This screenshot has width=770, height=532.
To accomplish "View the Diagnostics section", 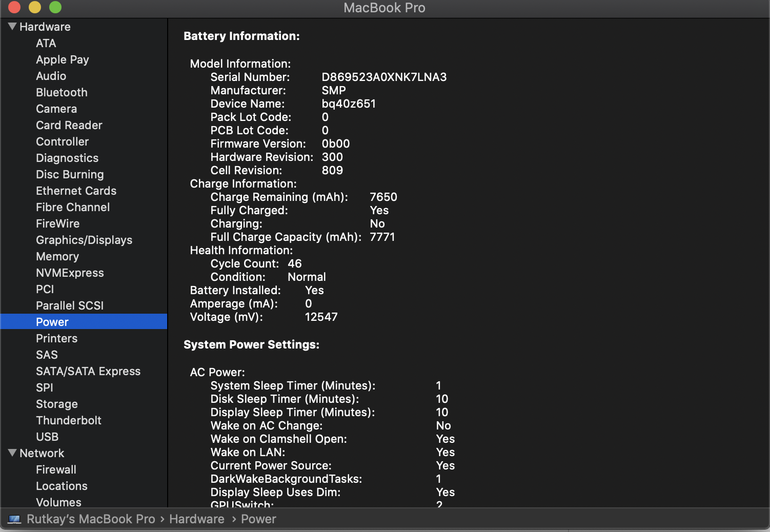I will click(x=67, y=158).
